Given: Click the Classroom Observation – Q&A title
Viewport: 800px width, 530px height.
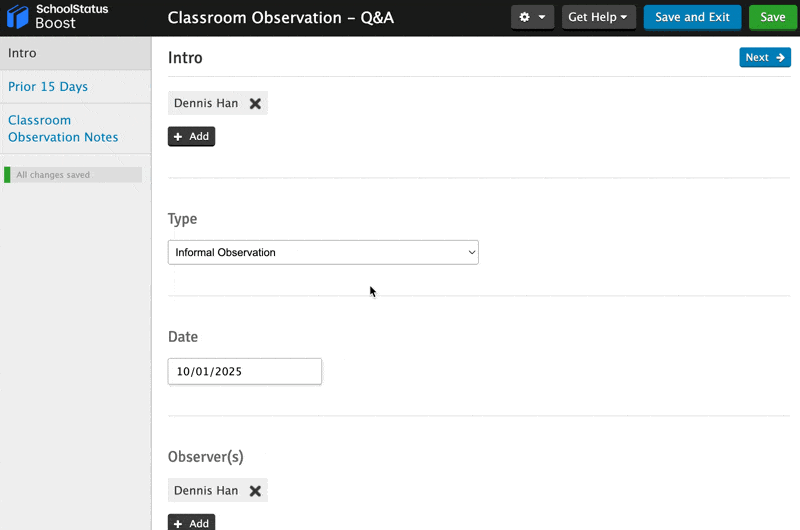Looking at the screenshot, I should pos(281,18).
